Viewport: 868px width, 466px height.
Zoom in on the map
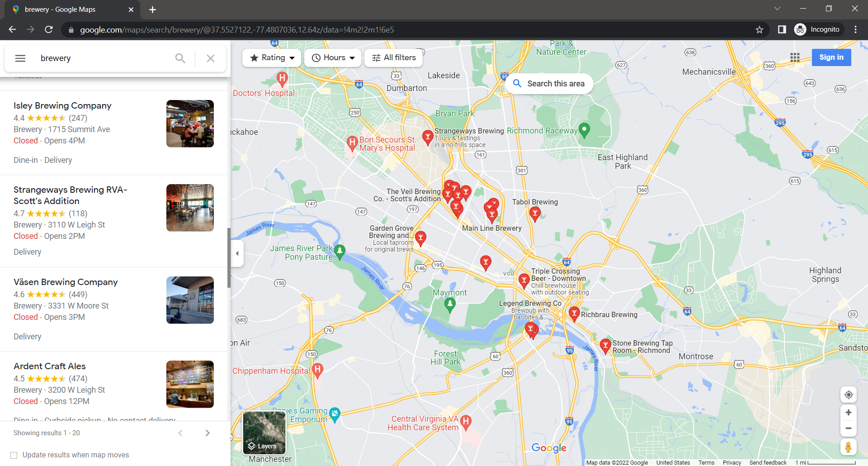pyautogui.click(x=849, y=413)
